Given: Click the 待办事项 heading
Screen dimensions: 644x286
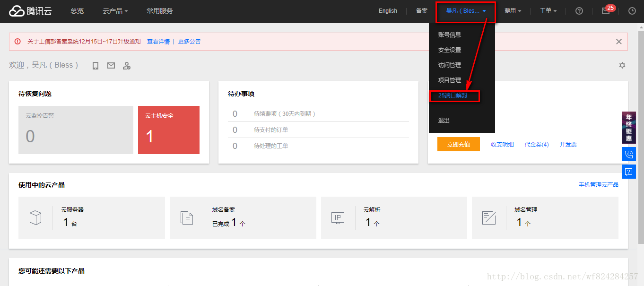Looking at the screenshot, I should [241, 94].
